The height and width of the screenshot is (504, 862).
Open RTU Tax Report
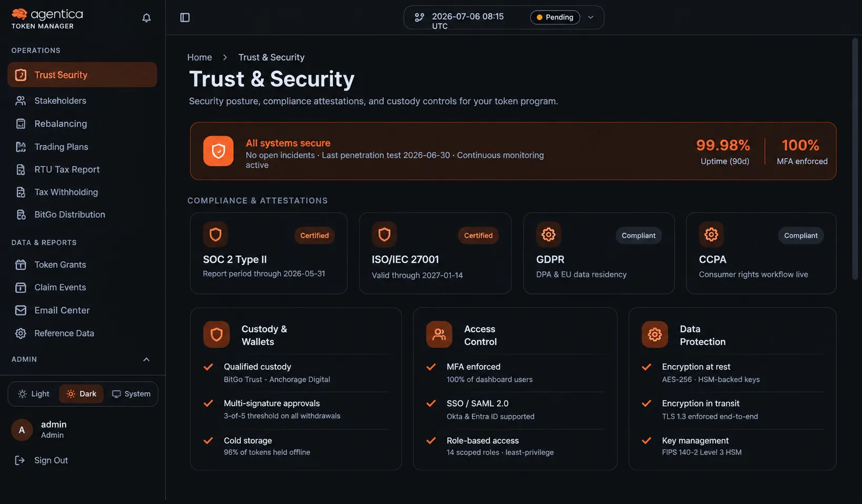click(x=82, y=169)
